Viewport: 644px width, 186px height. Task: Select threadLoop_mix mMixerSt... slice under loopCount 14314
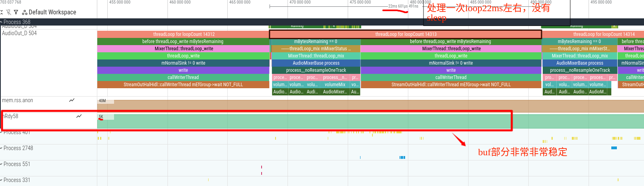[x=579, y=49]
